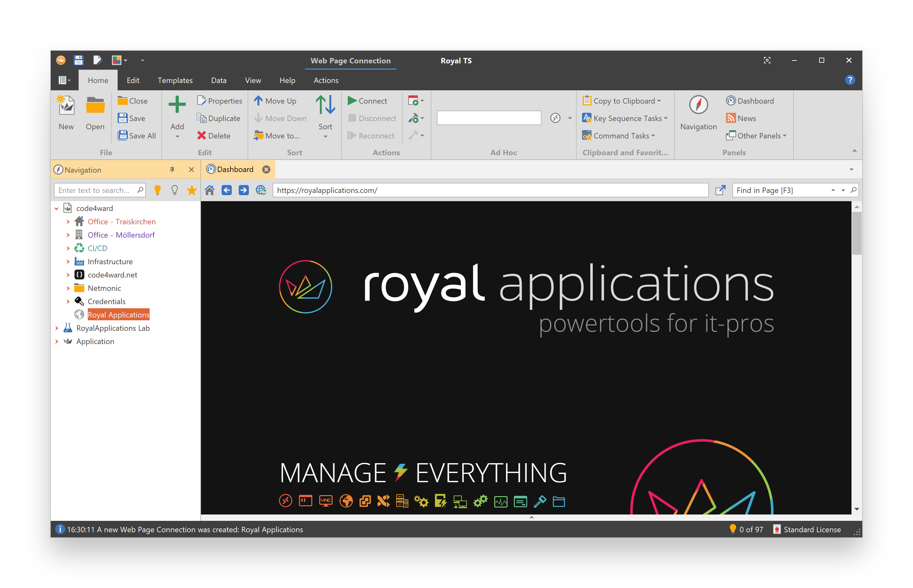Click the Reconnect action icon
This screenshot has height=588, width=913.
(x=353, y=136)
